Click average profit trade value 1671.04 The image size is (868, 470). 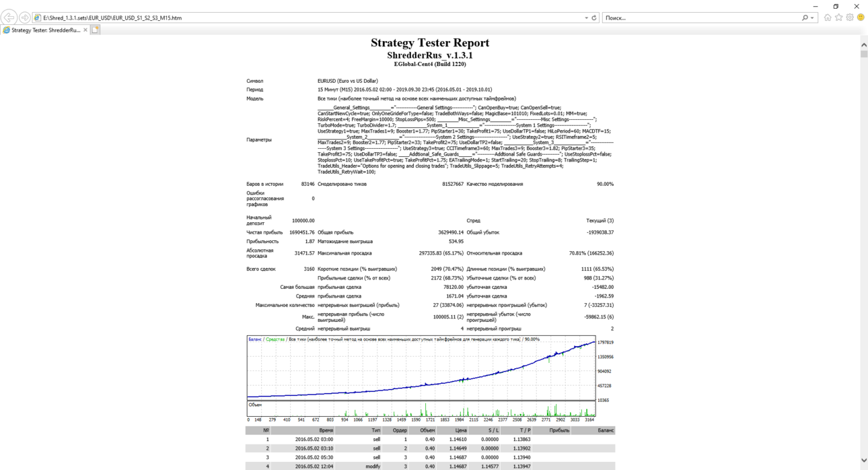coord(456,296)
